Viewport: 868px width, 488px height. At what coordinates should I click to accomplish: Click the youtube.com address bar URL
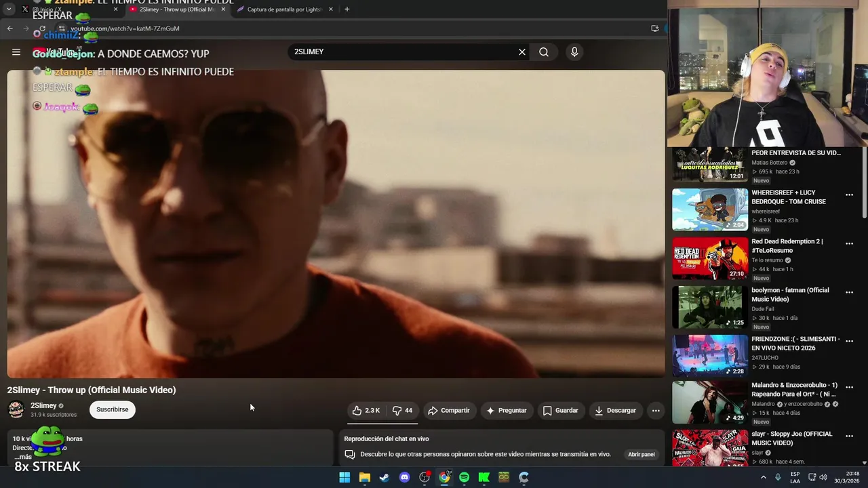pos(125,28)
